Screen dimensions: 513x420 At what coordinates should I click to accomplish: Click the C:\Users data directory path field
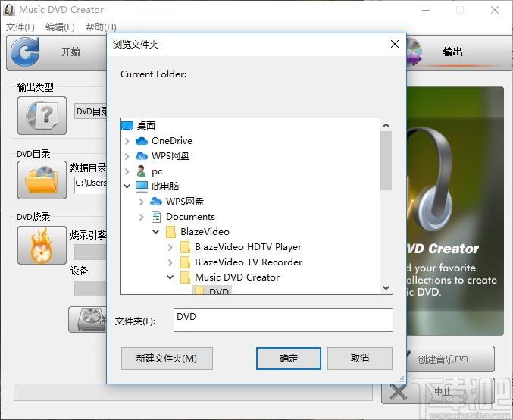point(91,183)
